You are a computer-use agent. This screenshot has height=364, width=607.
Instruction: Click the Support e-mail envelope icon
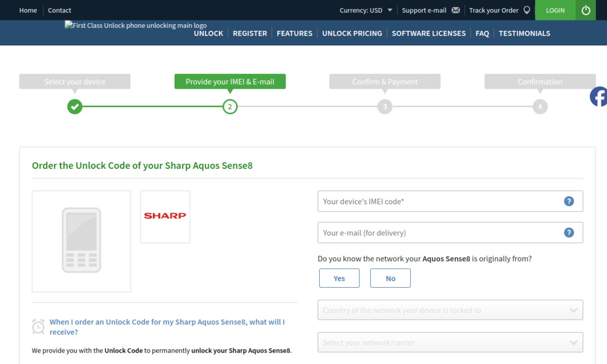coord(456,10)
